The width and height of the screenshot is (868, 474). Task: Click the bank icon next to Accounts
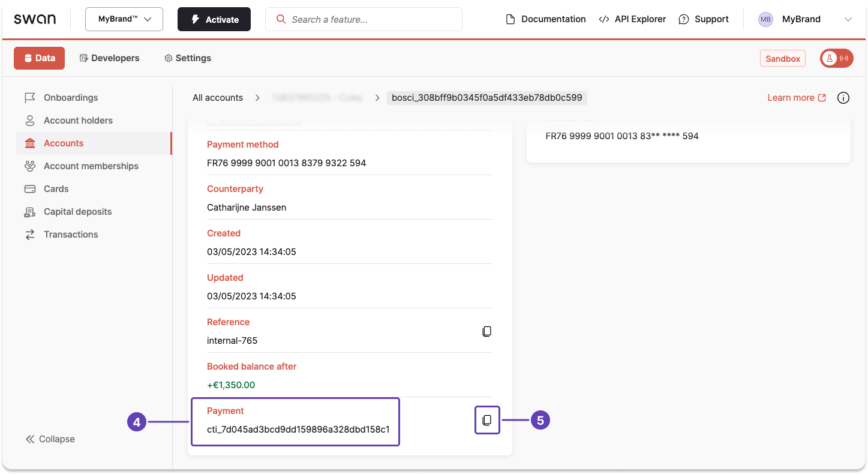coord(30,143)
